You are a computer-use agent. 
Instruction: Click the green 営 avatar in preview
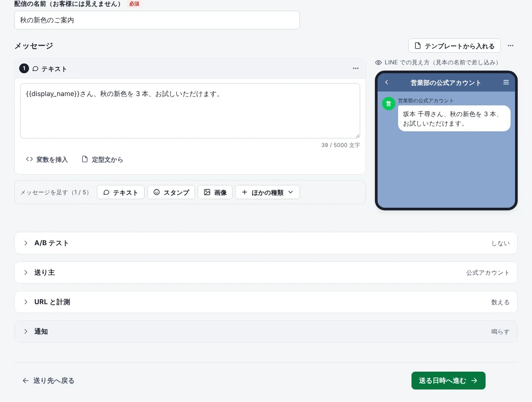click(x=388, y=104)
